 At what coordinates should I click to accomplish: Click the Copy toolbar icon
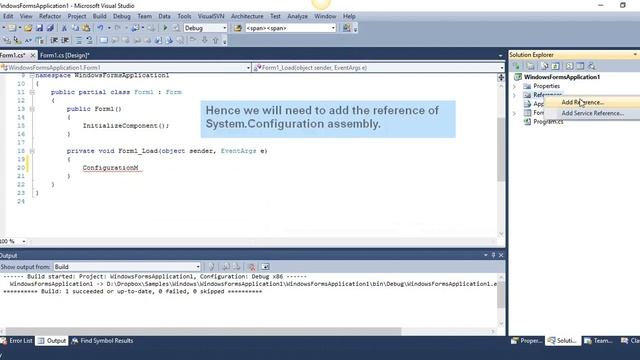coord(75,28)
